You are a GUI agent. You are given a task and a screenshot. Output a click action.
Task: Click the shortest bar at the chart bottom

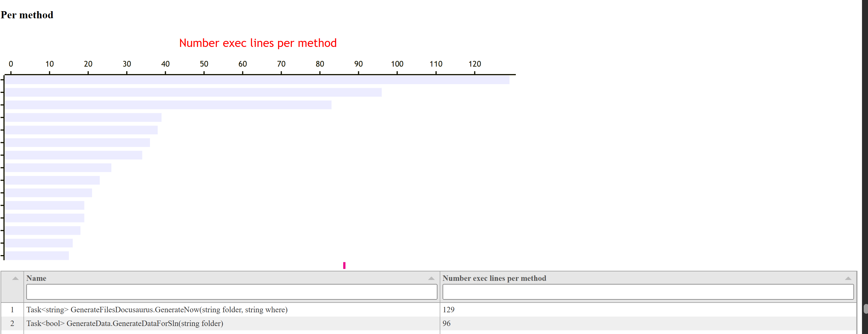37,256
